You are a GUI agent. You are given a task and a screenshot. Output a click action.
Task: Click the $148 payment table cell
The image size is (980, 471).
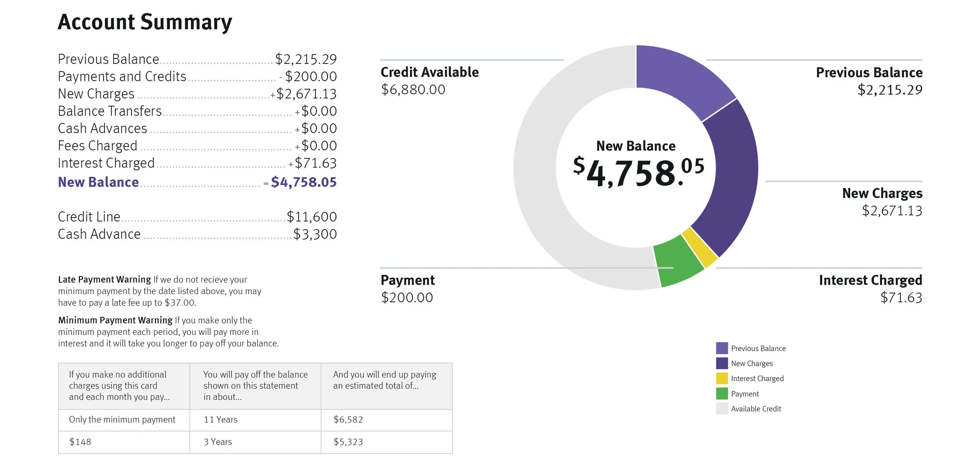(80, 442)
